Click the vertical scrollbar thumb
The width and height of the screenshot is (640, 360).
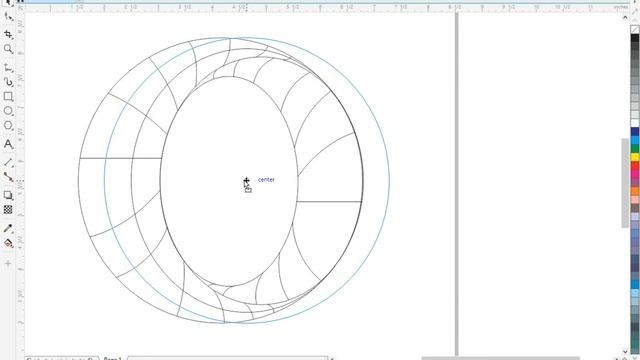pos(625,183)
